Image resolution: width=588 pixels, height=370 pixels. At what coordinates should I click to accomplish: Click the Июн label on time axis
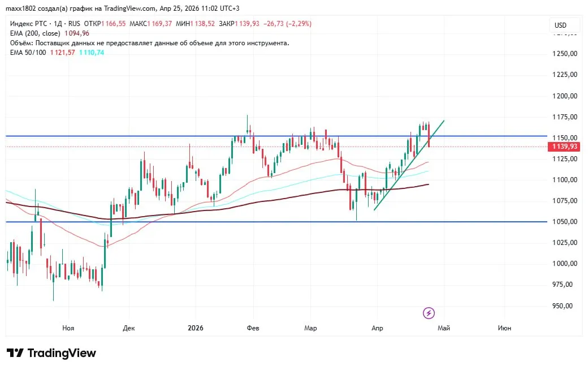504,328
